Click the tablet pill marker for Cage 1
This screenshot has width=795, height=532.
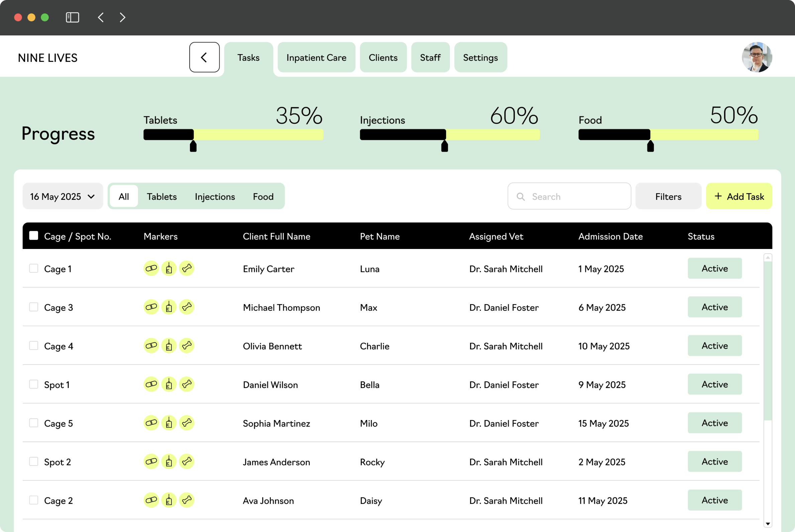point(151,268)
